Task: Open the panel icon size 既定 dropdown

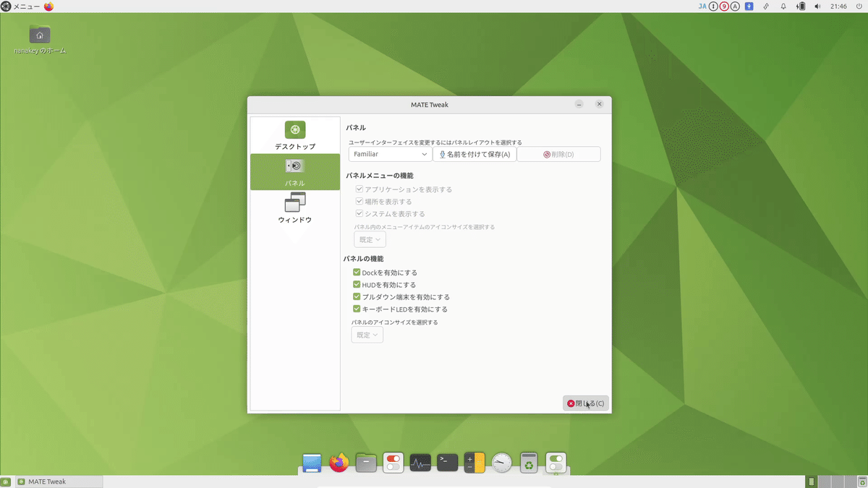Action: [367, 335]
